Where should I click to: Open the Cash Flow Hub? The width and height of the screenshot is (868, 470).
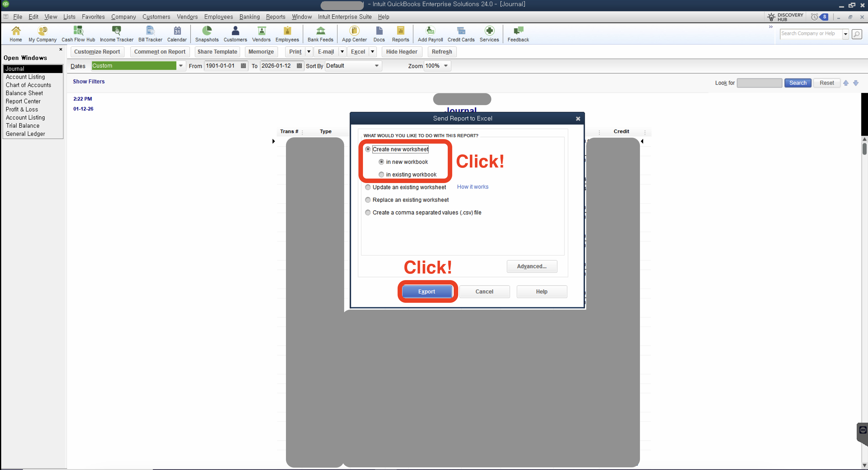(78, 34)
